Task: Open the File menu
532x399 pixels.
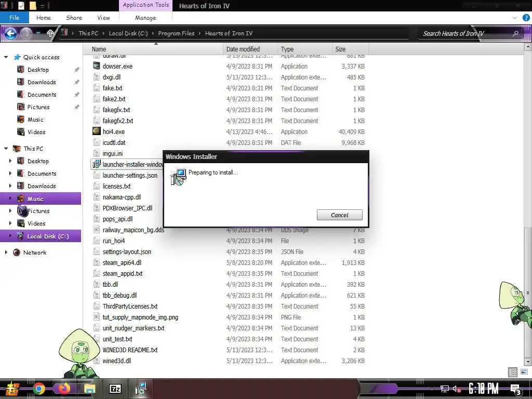Action: [14, 18]
